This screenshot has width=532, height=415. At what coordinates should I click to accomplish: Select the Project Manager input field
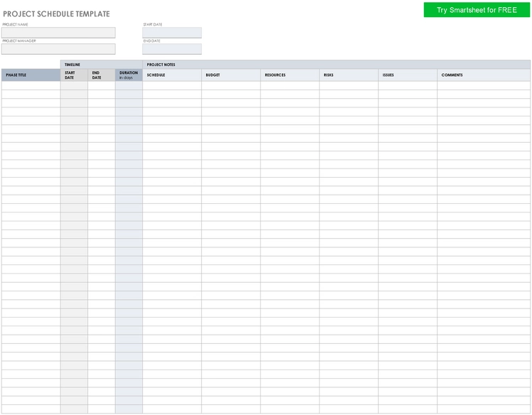[58, 49]
